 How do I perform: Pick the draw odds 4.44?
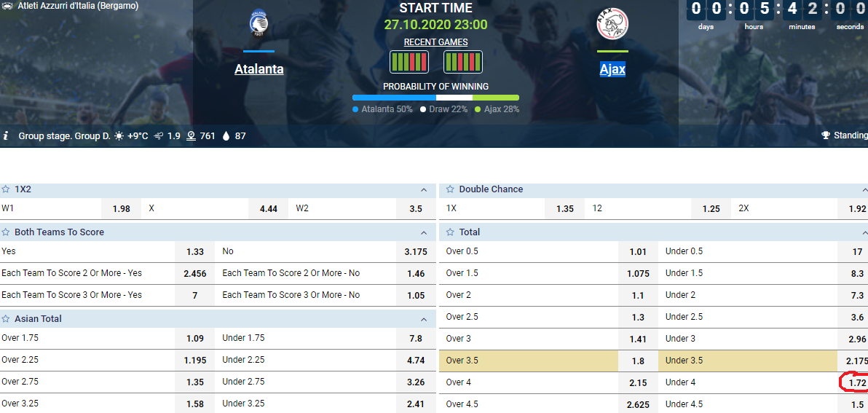[269, 209]
